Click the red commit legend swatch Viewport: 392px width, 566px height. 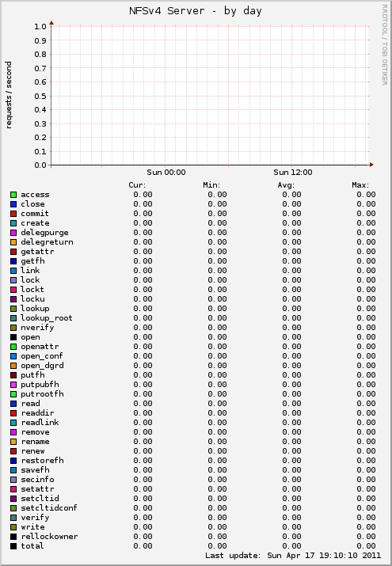[13, 214]
